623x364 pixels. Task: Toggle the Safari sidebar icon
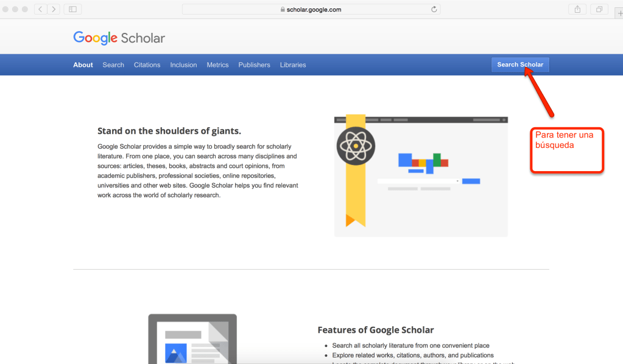point(72,9)
